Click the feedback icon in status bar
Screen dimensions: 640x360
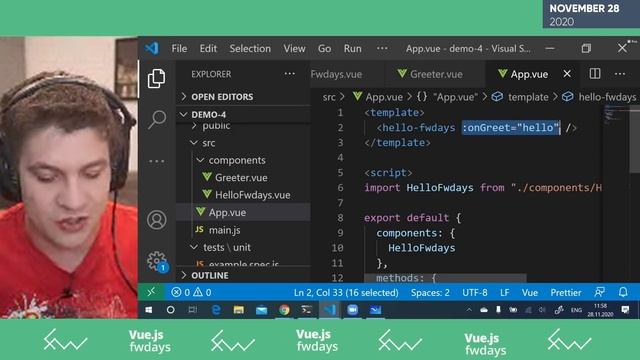click(x=600, y=292)
